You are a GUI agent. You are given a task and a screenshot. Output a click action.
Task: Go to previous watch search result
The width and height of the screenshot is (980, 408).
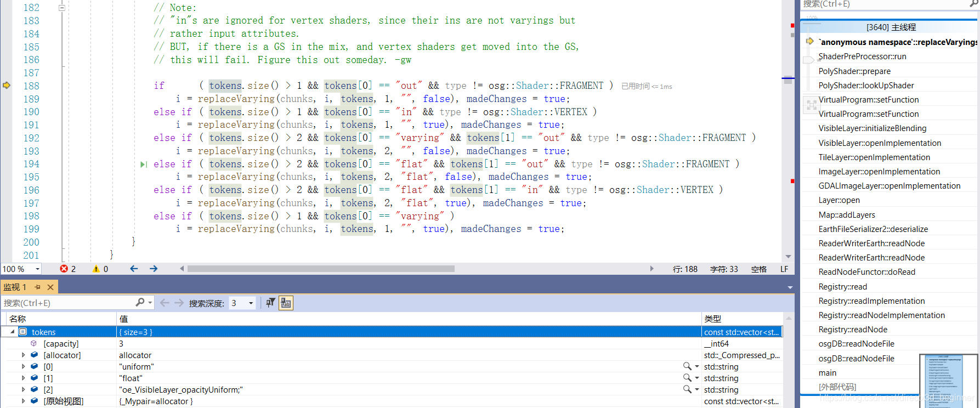click(165, 303)
